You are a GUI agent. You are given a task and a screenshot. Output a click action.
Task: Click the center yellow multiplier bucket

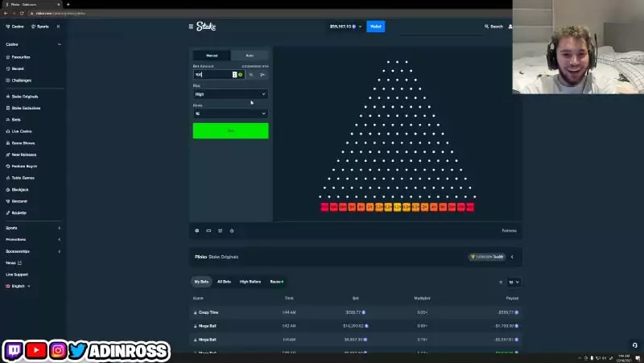(397, 208)
